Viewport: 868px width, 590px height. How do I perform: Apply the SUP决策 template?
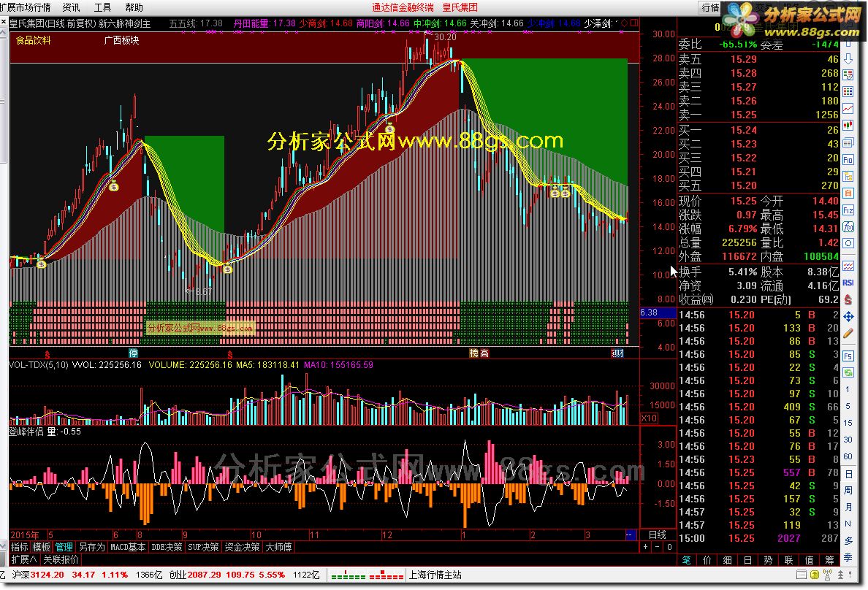point(203,548)
